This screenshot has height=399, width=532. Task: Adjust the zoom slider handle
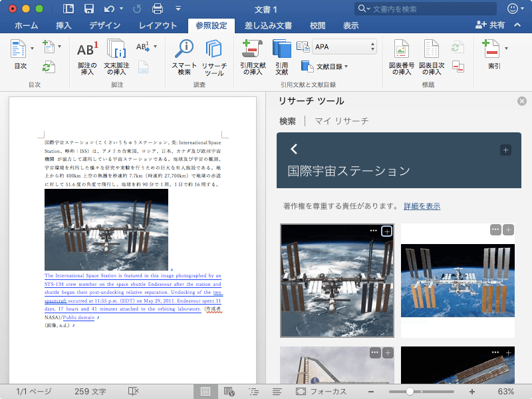pos(410,391)
